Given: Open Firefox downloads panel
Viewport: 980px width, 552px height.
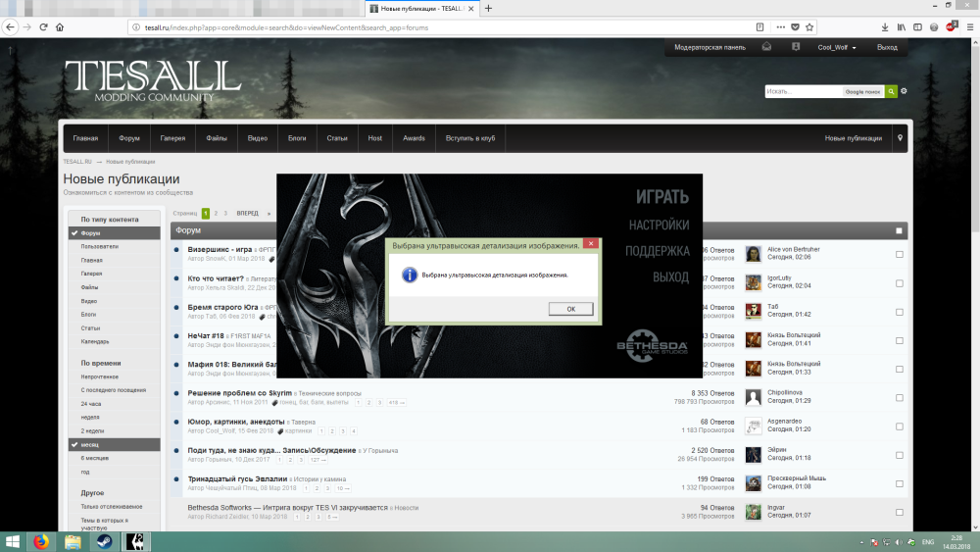Looking at the screenshot, I should click(x=885, y=27).
